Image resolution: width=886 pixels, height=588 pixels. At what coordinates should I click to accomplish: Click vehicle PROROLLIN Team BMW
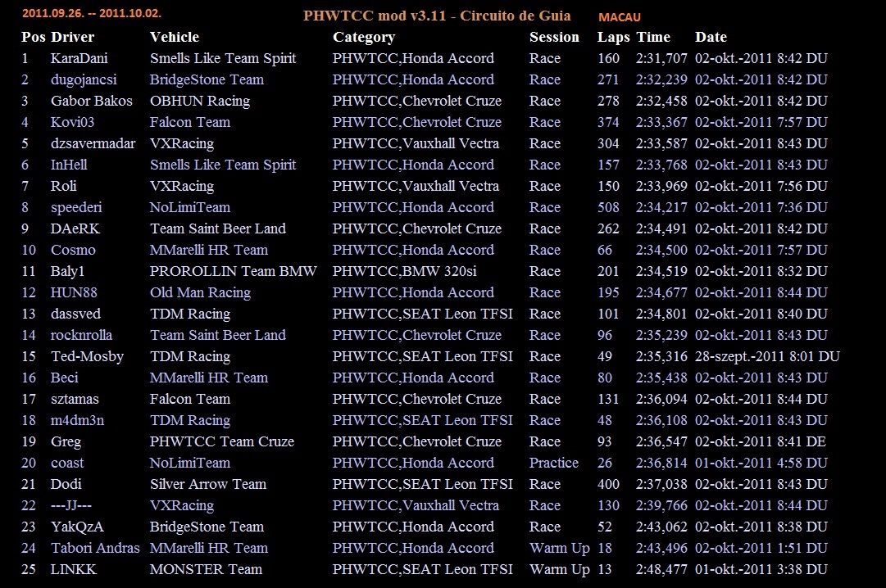[233, 272]
